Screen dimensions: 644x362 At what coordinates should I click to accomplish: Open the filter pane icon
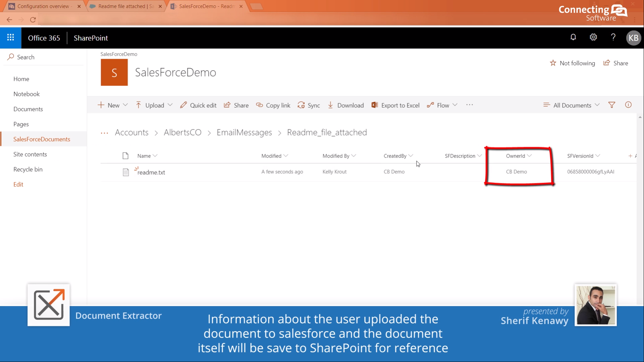(612, 105)
